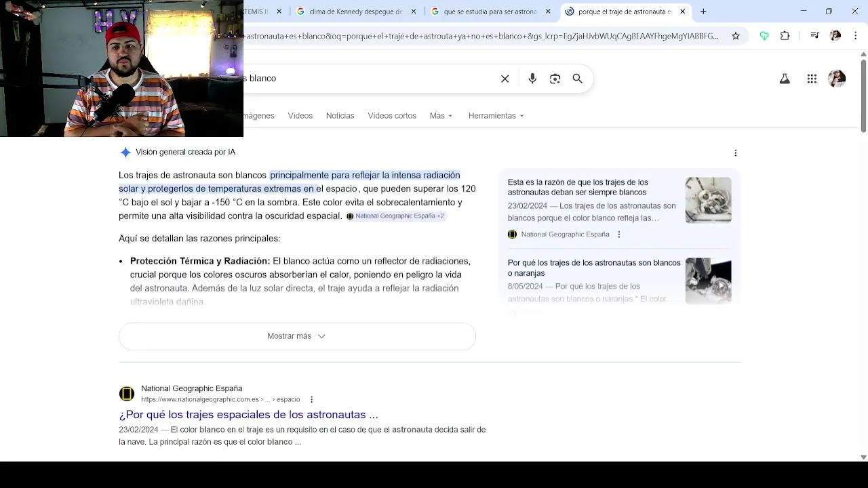Click astronaut thumbnail of first source card
The width and height of the screenshot is (868, 488).
click(x=708, y=200)
